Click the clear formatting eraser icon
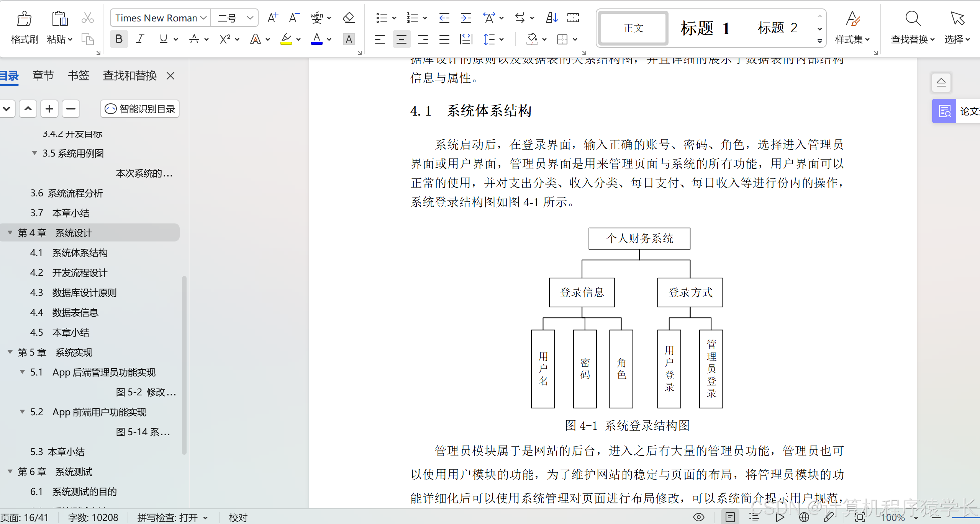Image resolution: width=980 pixels, height=524 pixels. point(348,18)
